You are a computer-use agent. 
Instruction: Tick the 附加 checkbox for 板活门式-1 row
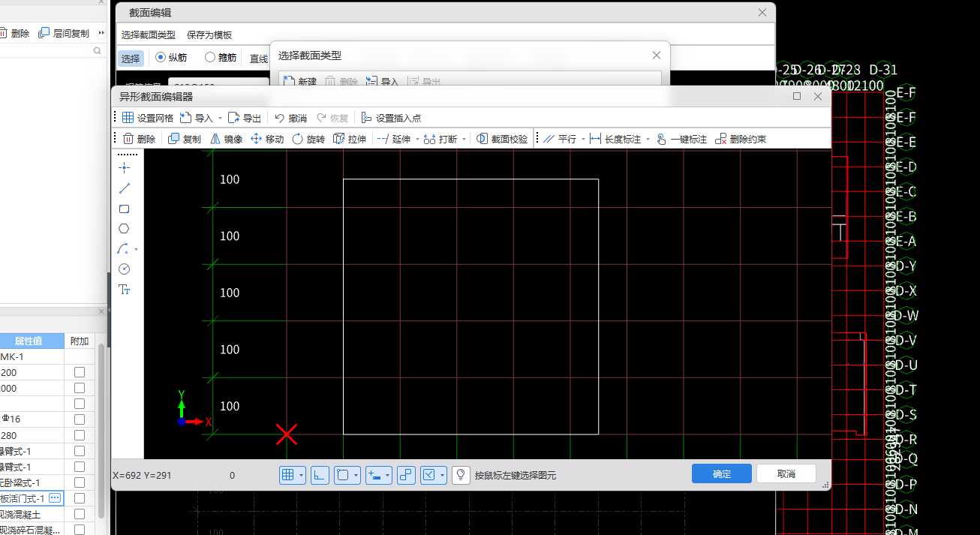[x=80, y=498]
